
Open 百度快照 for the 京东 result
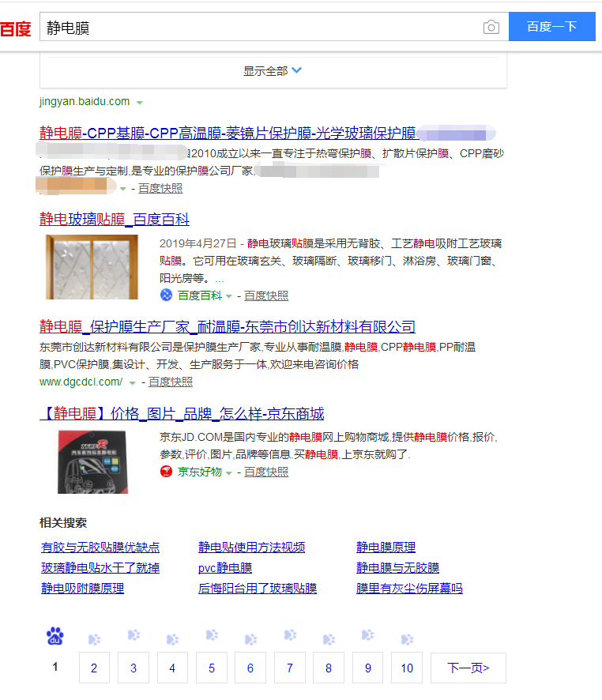click(x=266, y=472)
